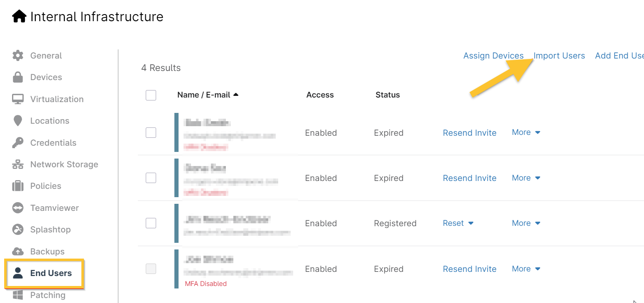Click the home icon beside Internal Infrastructure
The height and width of the screenshot is (303, 644).
pyautogui.click(x=20, y=17)
